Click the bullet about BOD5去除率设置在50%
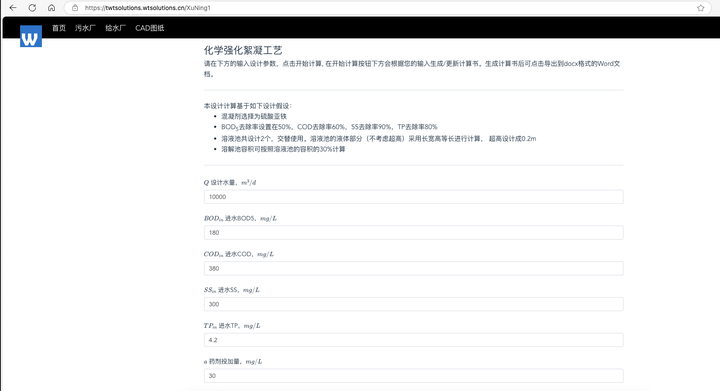This screenshot has height=391, width=720. 329,127
